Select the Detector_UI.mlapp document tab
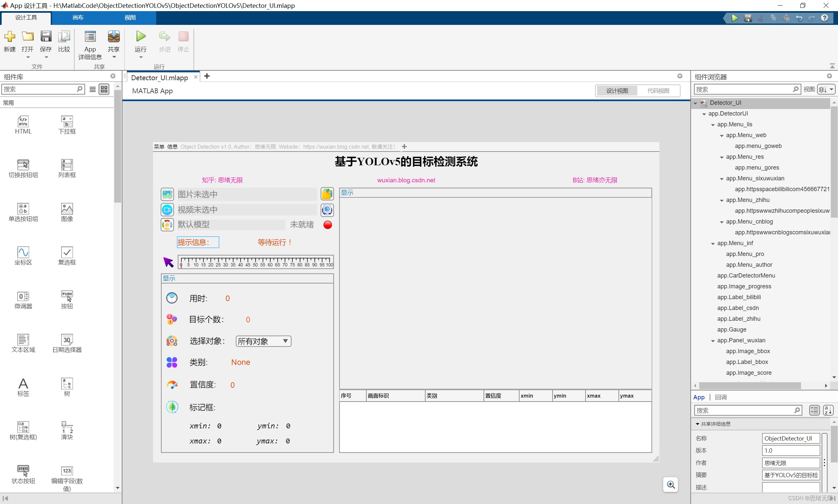The height and width of the screenshot is (504, 838). (159, 78)
